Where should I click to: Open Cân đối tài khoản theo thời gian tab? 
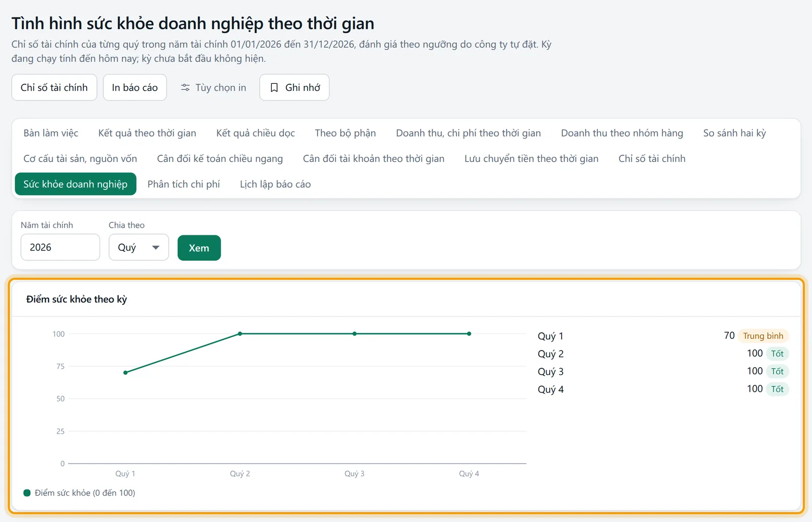point(374,159)
